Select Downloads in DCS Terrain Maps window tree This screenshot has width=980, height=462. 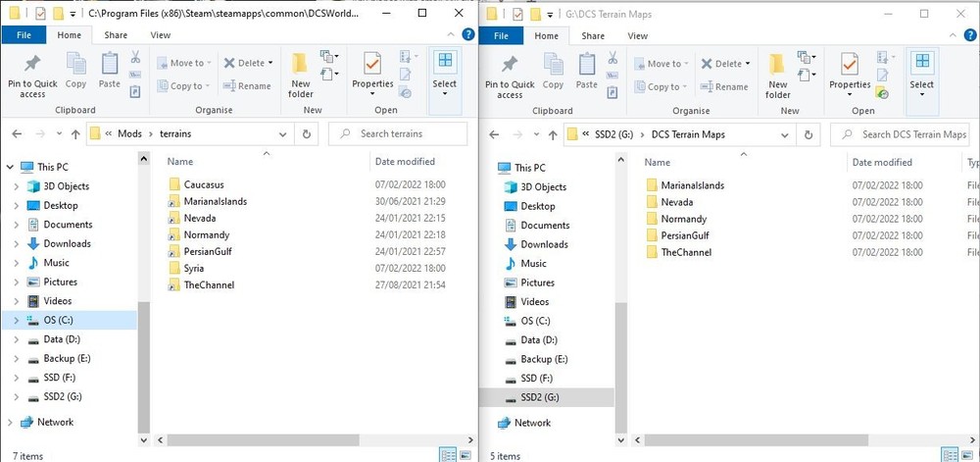[x=544, y=244]
